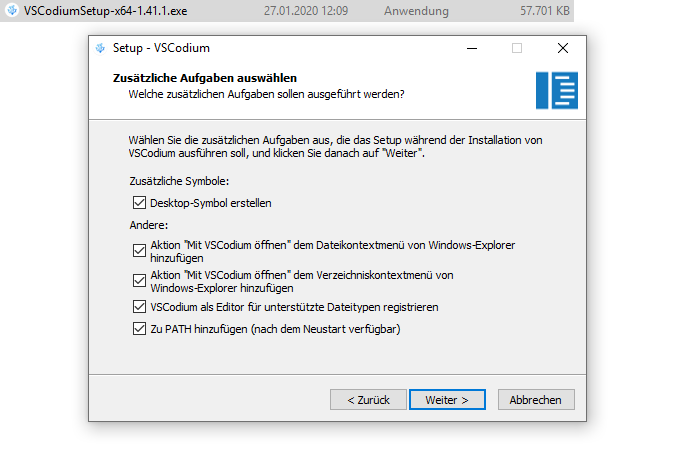This screenshot has width=683, height=463.
Task: Click the blue wizard page image icon
Action: (557, 90)
